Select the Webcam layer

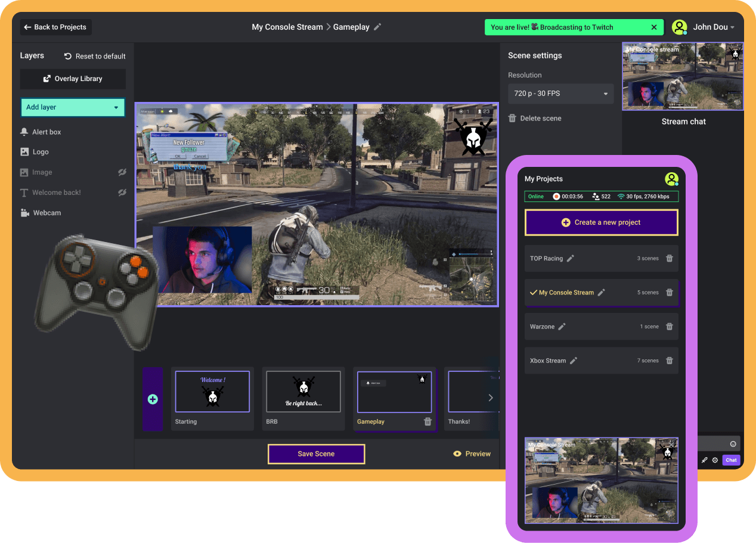pyautogui.click(x=41, y=213)
